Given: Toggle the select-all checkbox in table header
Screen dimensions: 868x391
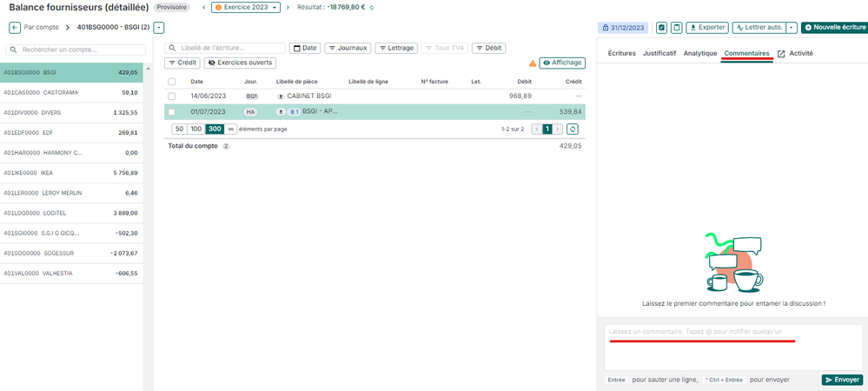Looking at the screenshot, I should [x=172, y=82].
